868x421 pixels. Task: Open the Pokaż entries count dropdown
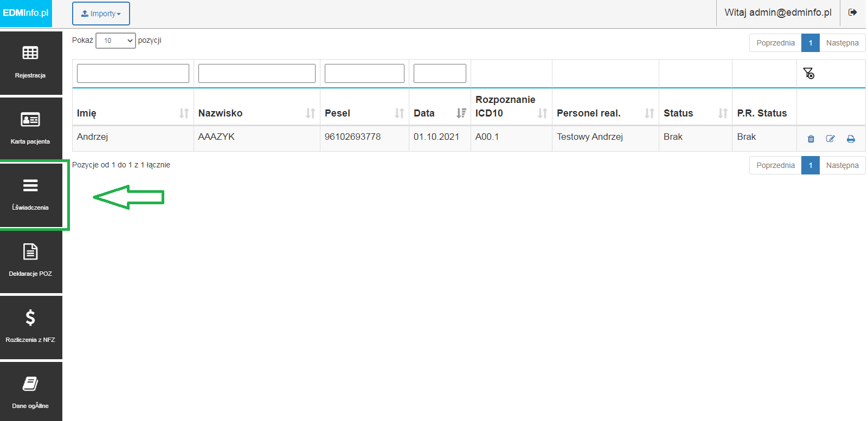[115, 41]
